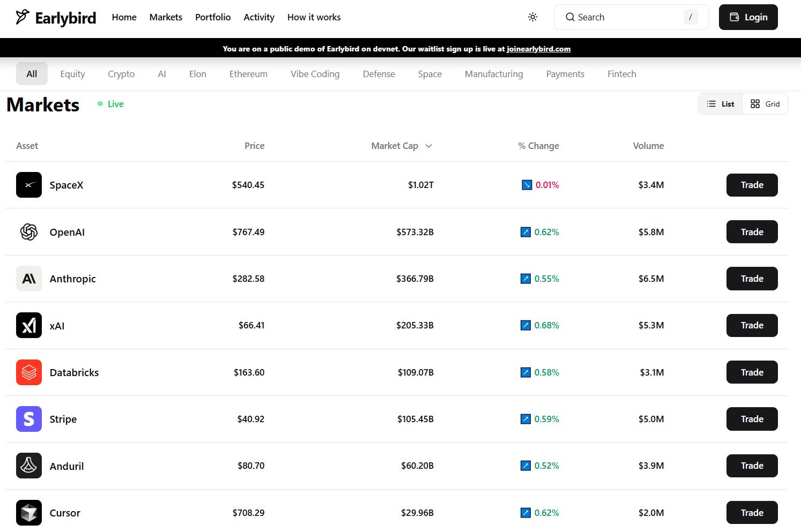This screenshot has height=532, width=801.
Task: Switch to Grid view
Action: [765, 104]
